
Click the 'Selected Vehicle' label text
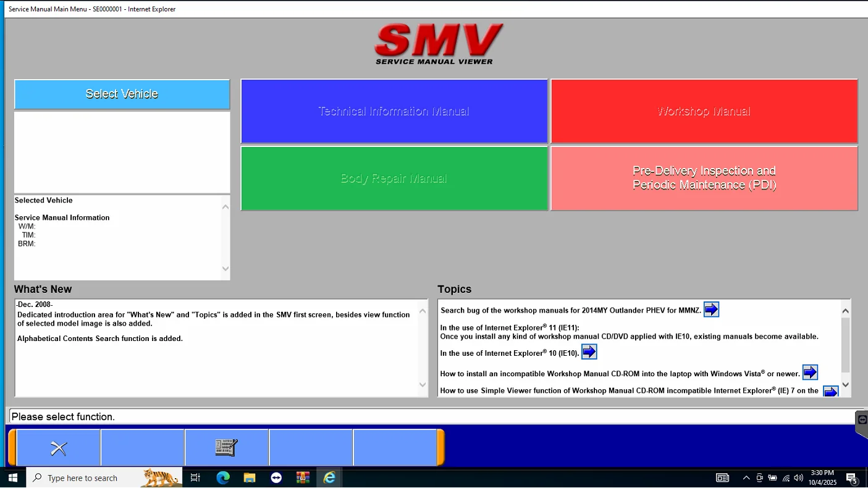(44, 200)
